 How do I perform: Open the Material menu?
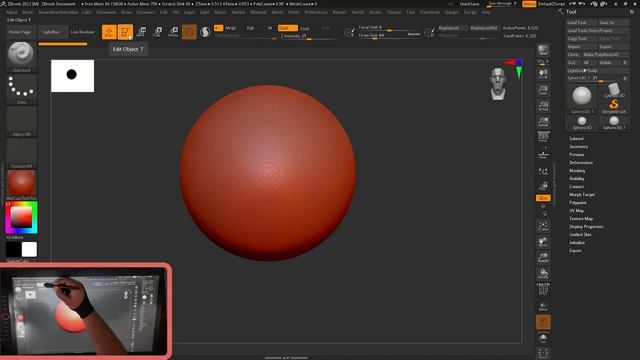click(x=258, y=12)
